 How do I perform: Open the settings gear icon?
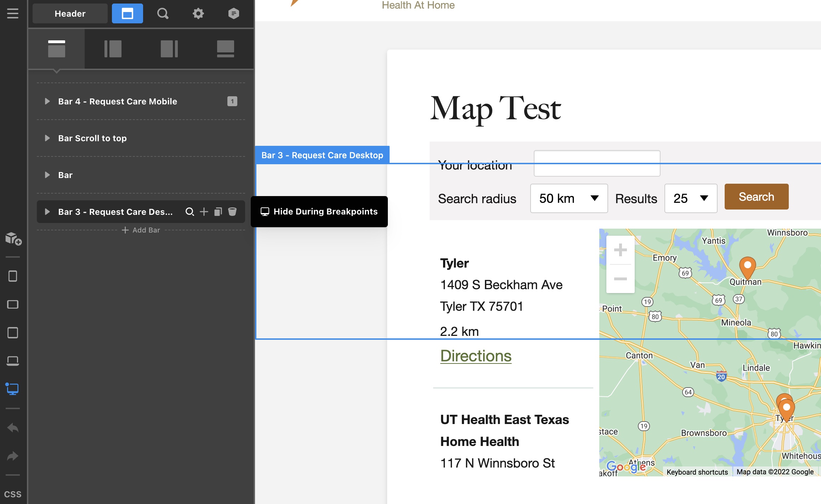click(x=198, y=13)
